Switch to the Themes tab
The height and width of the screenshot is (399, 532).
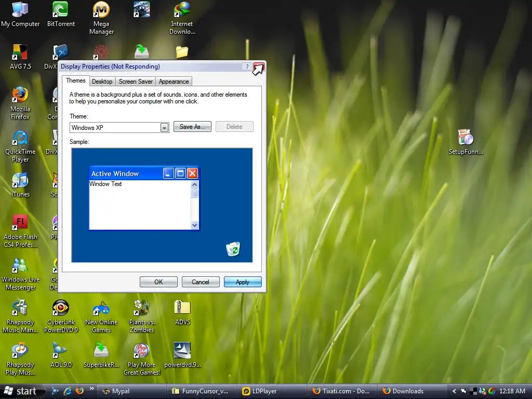(x=76, y=81)
